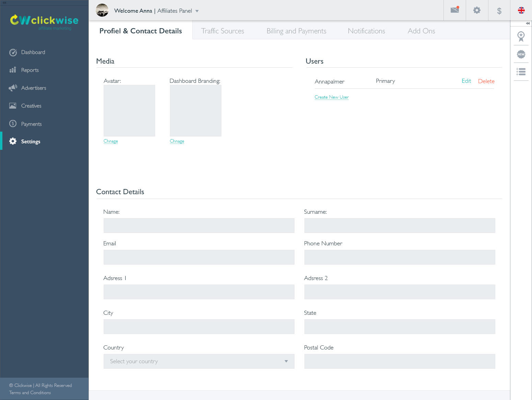Click Create New User link
The image size is (532, 400).
[x=331, y=97]
